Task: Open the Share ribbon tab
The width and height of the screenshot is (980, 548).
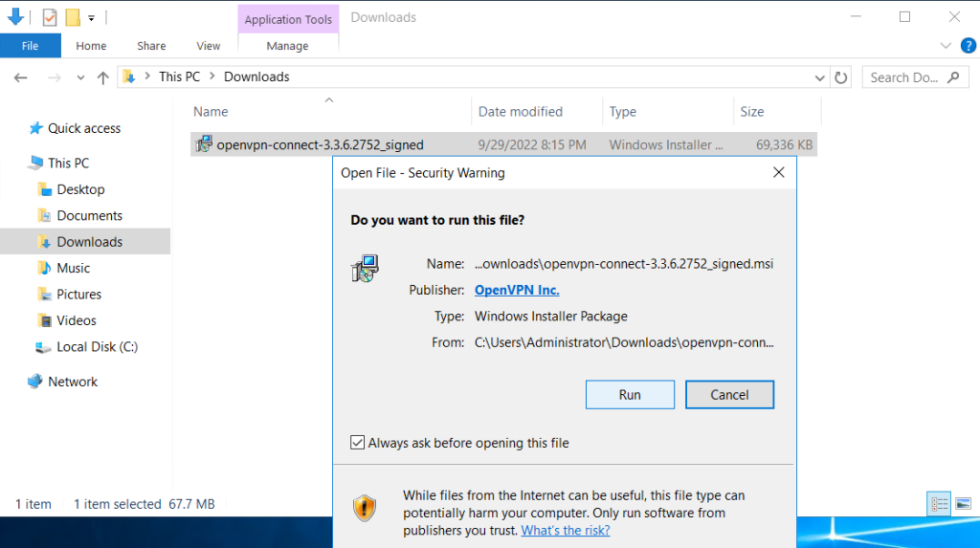Action: [151, 46]
